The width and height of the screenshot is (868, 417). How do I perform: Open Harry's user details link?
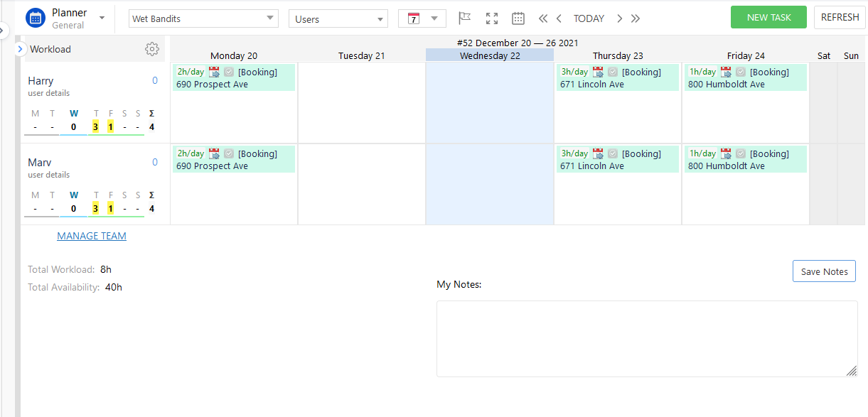coord(49,93)
